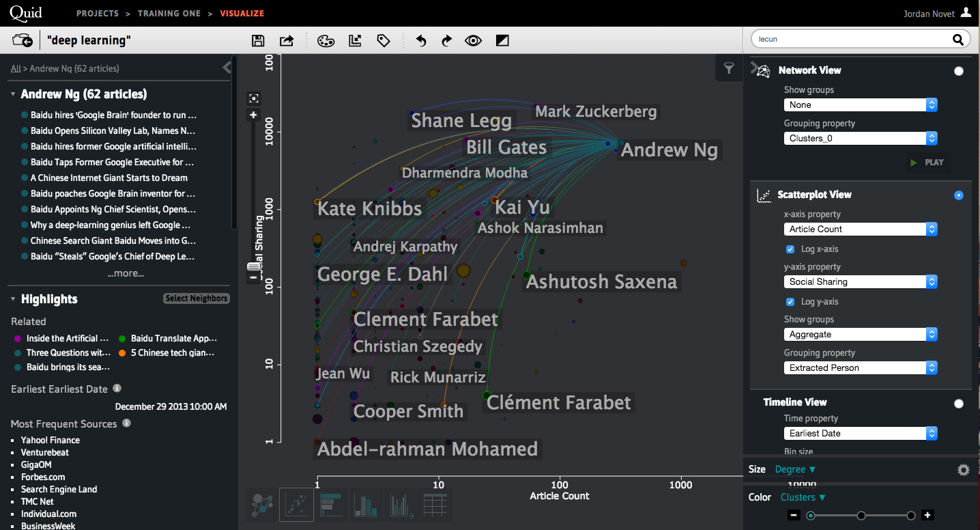Click the add-folder icon beside search title

point(23,40)
